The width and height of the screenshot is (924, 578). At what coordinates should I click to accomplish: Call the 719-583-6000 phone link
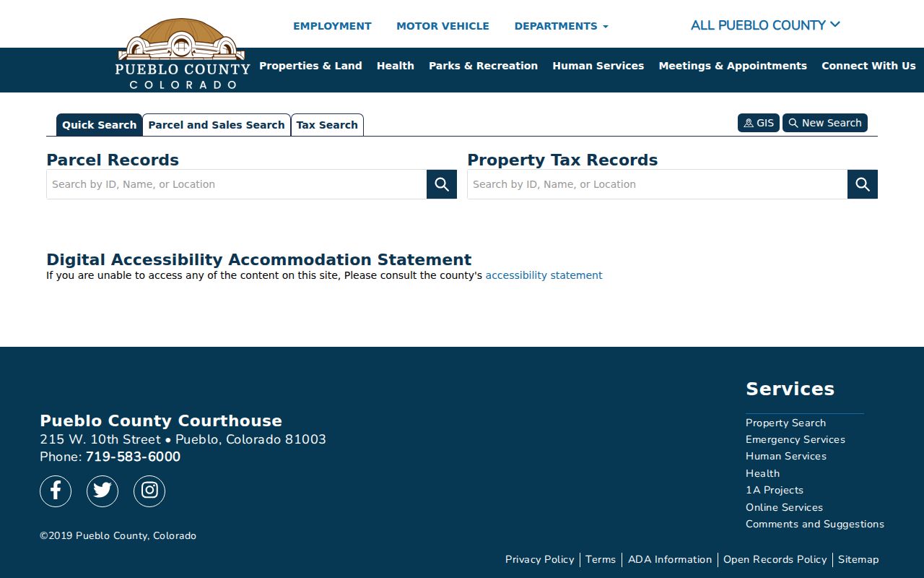(x=133, y=457)
